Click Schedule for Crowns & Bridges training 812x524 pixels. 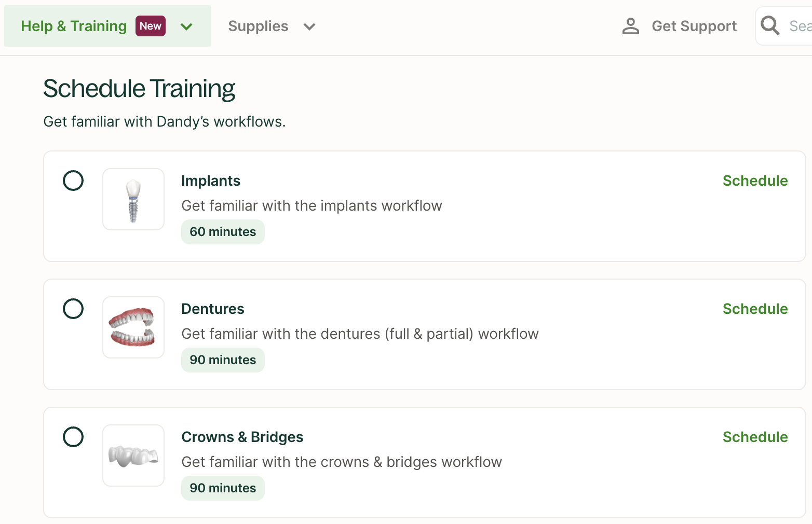(x=755, y=437)
